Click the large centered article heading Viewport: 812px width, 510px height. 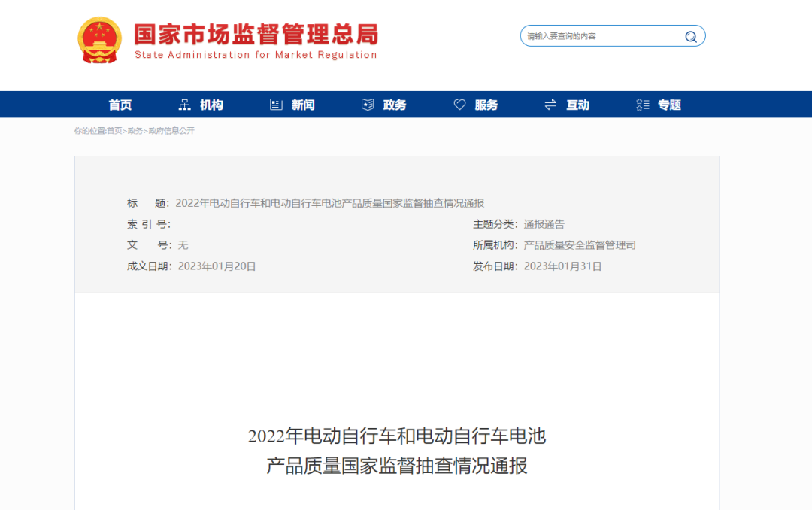tap(397, 450)
